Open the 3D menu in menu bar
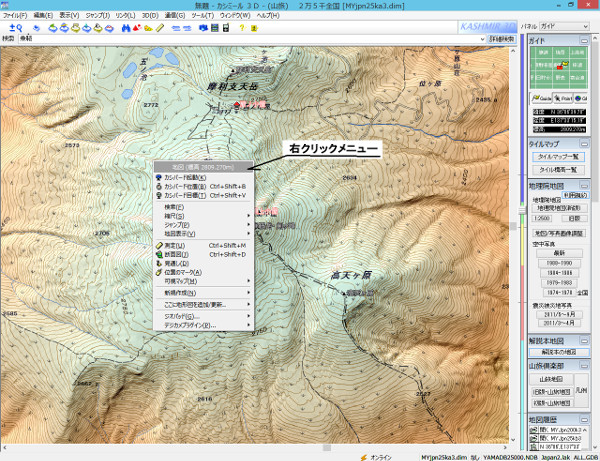 pyautogui.click(x=148, y=17)
